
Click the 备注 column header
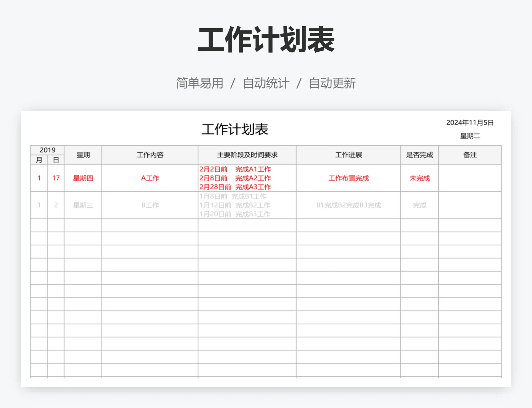click(470, 155)
